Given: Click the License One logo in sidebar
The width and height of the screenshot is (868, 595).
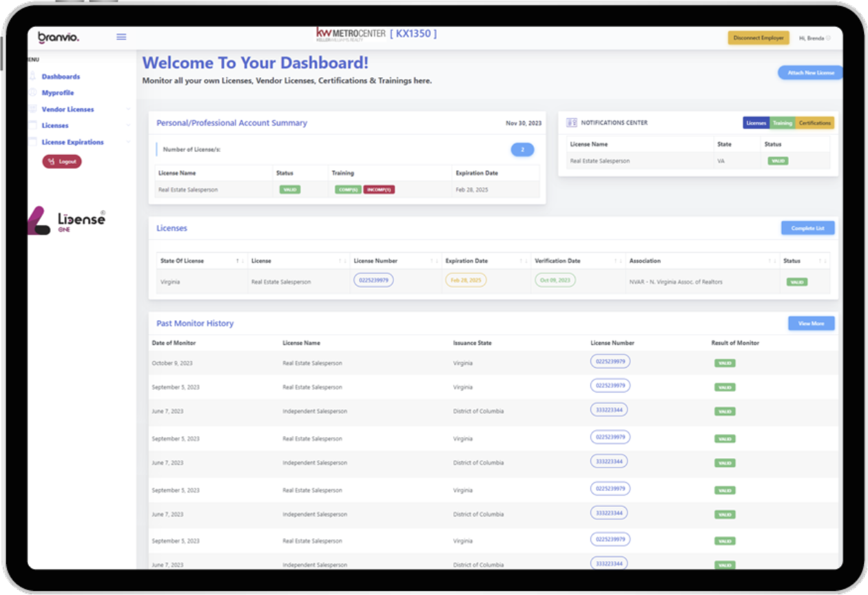Looking at the screenshot, I should 68,220.
